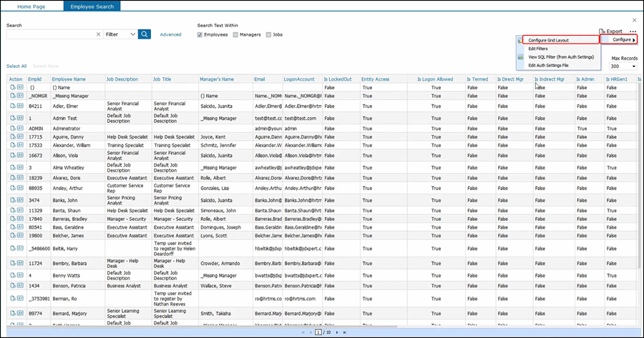Viewport: 644px width, 338px height.
Task: Jump to the last page arrow
Action: 344,332
